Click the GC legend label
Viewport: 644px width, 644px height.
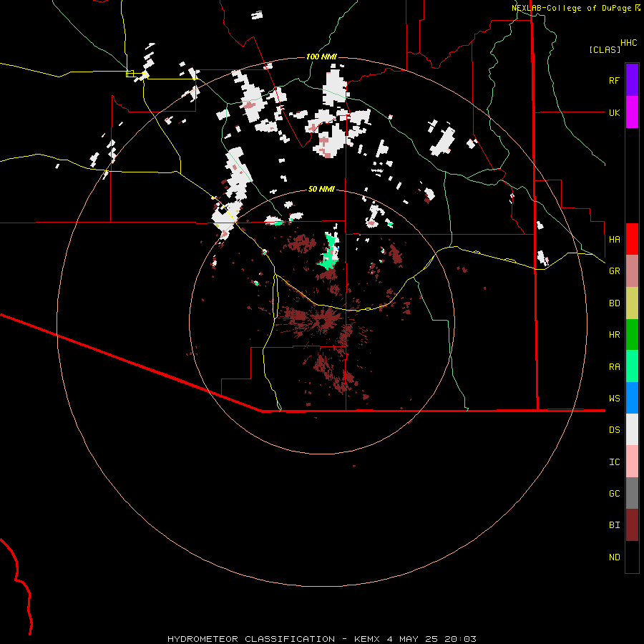[614, 494]
